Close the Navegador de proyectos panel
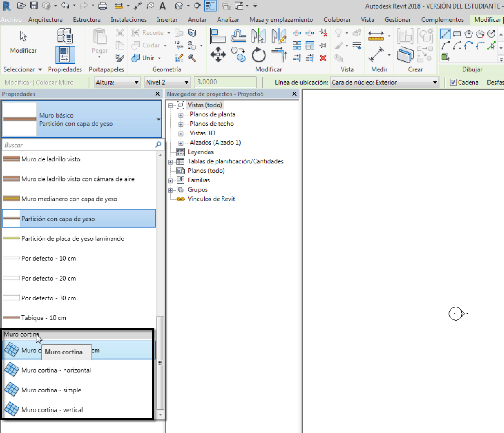 click(295, 94)
